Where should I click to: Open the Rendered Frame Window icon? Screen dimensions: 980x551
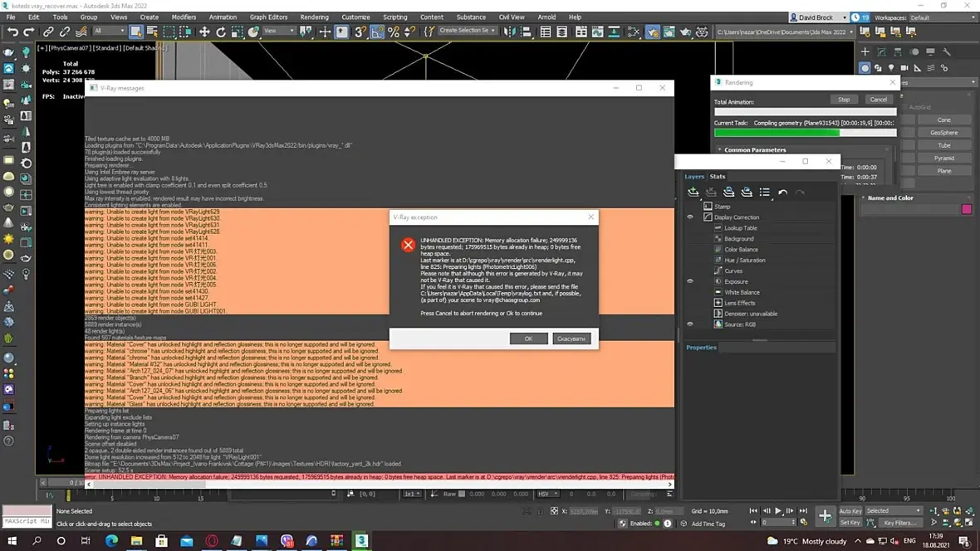point(669,32)
